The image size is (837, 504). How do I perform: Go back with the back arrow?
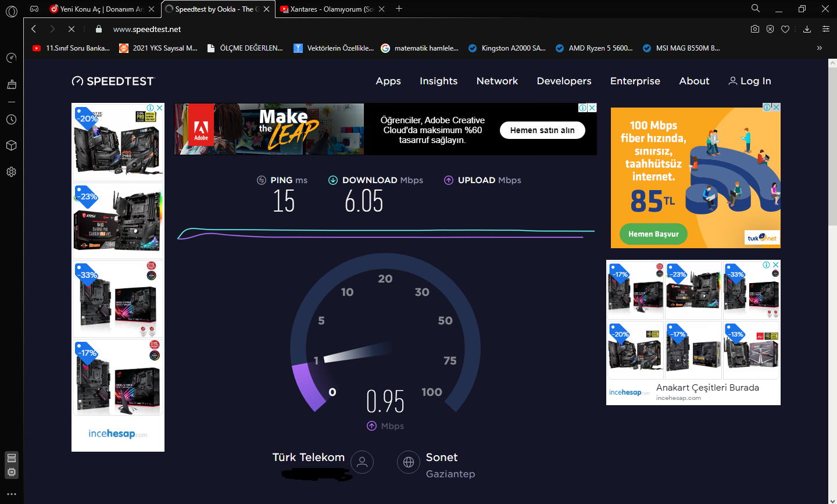[34, 29]
